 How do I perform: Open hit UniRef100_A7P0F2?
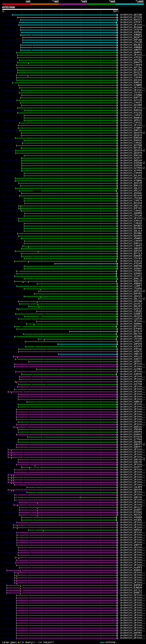click(131, 22)
